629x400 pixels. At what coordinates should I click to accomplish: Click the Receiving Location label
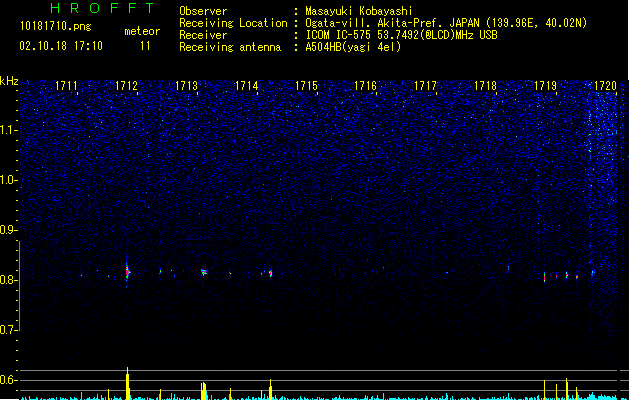233,23
